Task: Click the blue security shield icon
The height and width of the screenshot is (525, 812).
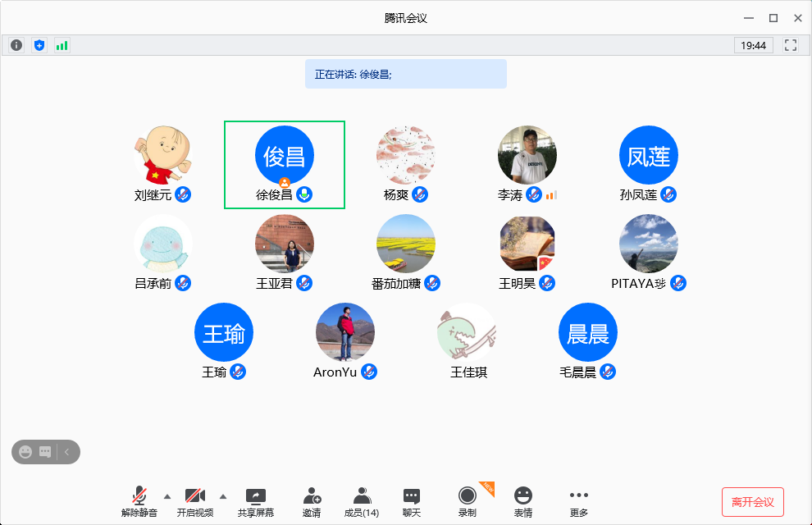Action: [39, 45]
